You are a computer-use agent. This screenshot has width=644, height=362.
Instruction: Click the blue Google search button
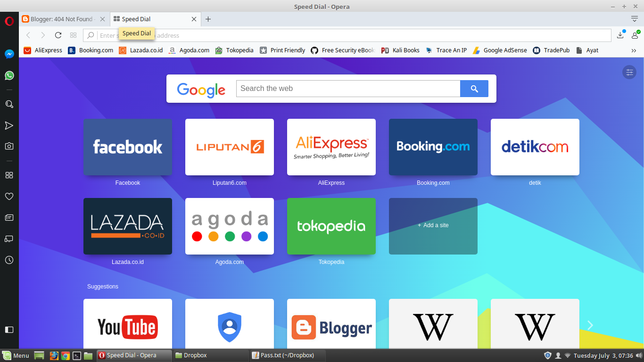pos(474,89)
